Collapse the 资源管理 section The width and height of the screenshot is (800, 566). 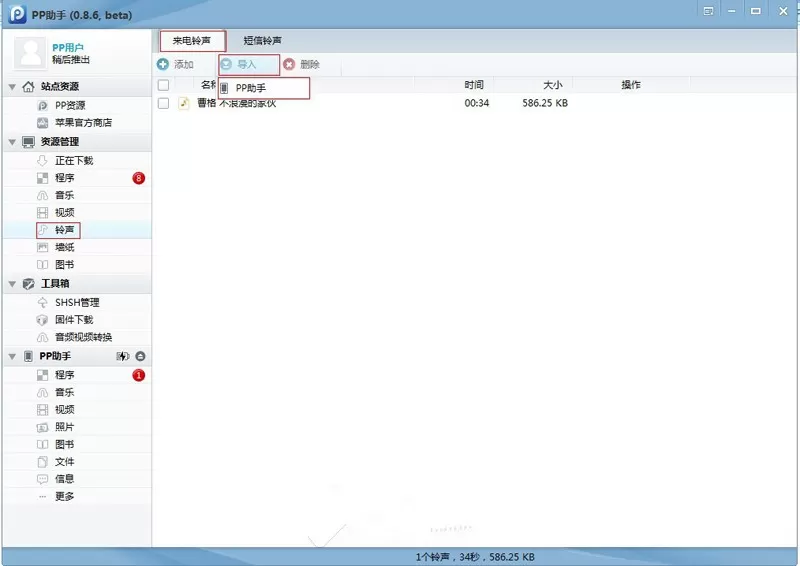tap(12, 142)
